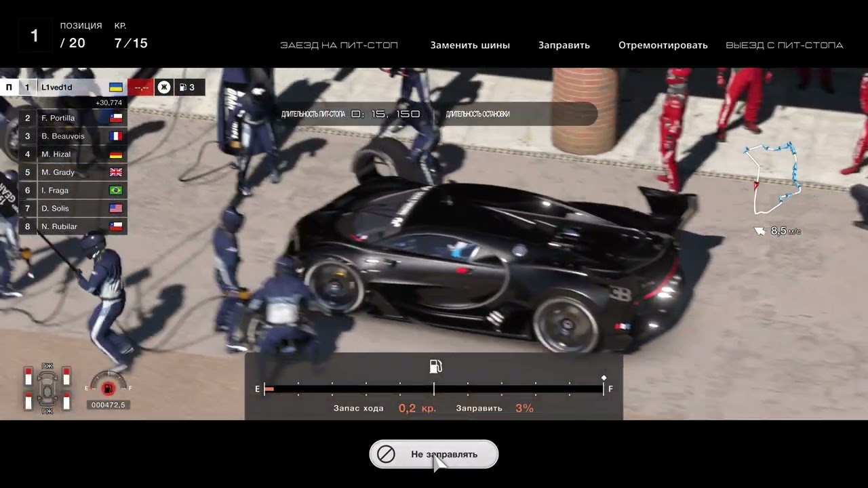Click the USA flag beside D. Solis
This screenshot has height=488, width=868.
(x=116, y=208)
